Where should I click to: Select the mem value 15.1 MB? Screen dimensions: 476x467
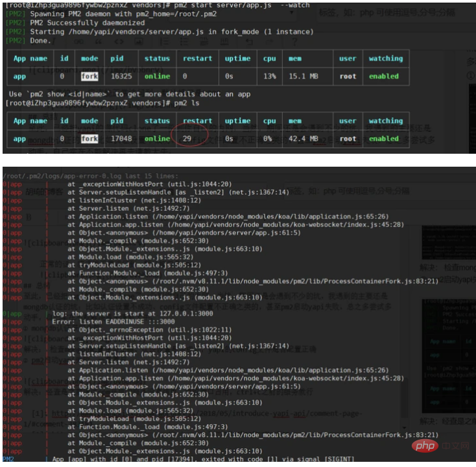click(303, 77)
